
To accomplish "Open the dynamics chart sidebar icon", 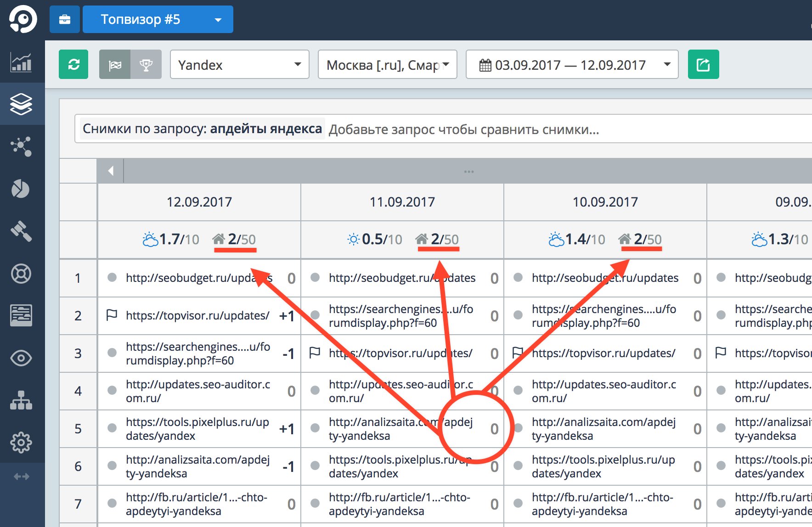I will coord(21,62).
